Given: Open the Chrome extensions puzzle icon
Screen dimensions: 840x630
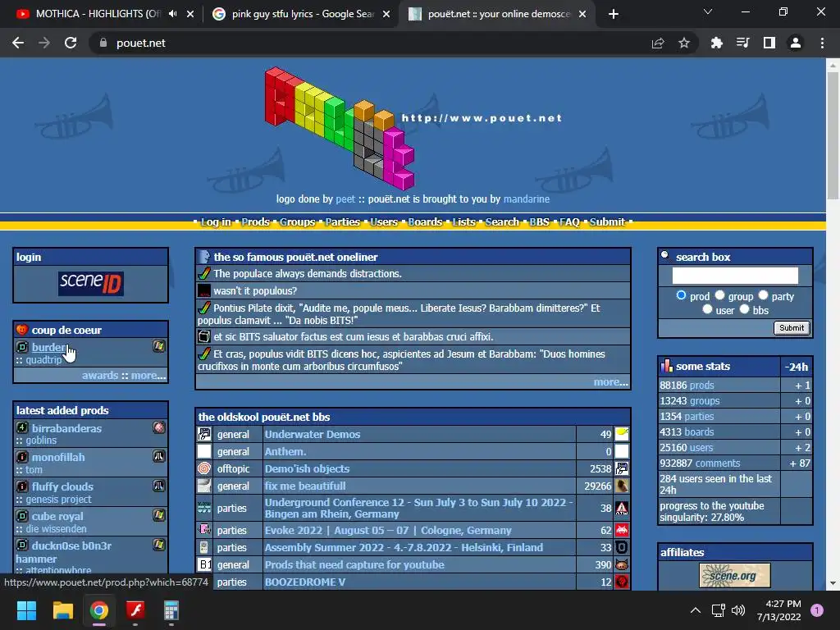Looking at the screenshot, I should pyautogui.click(x=716, y=43).
